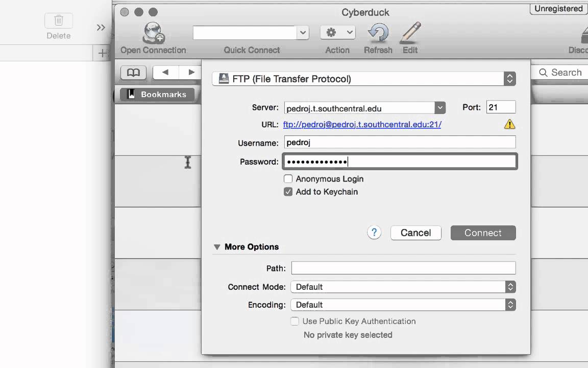Viewport: 588px width, 368px height.
Task: Go back with the left arrow button
Action: click(165, 72)
